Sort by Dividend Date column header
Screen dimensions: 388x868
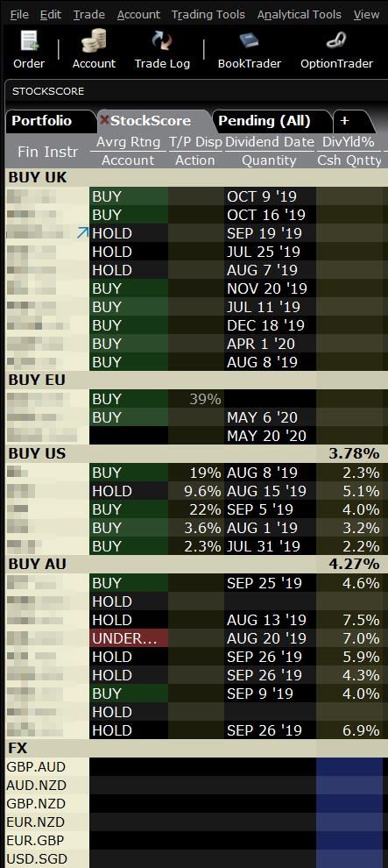point(269,142)
